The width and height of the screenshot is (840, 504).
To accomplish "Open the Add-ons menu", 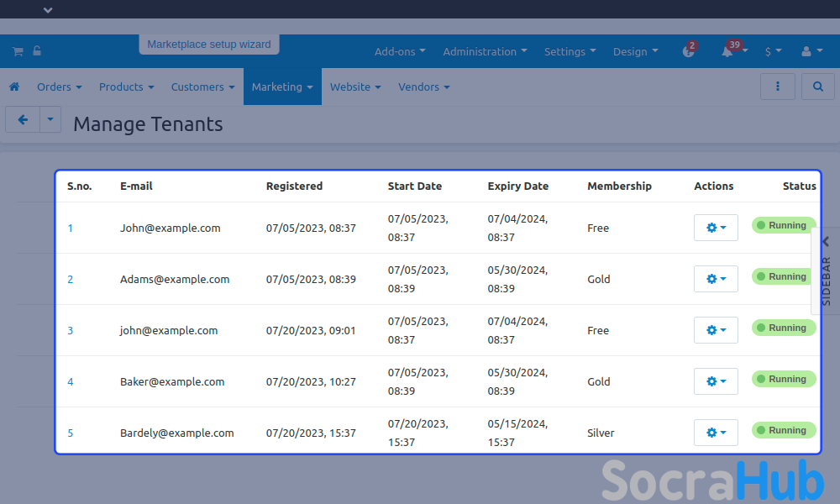I will 400,51.
